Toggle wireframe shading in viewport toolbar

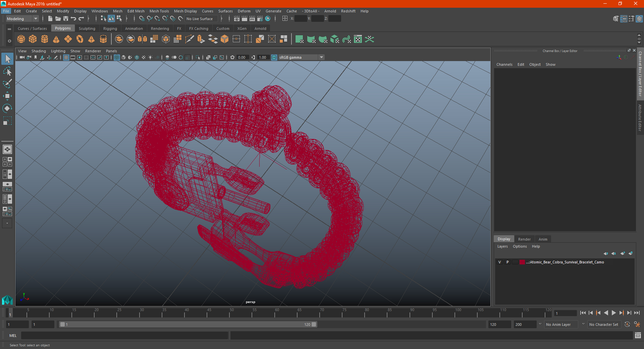tap(117, 57)
